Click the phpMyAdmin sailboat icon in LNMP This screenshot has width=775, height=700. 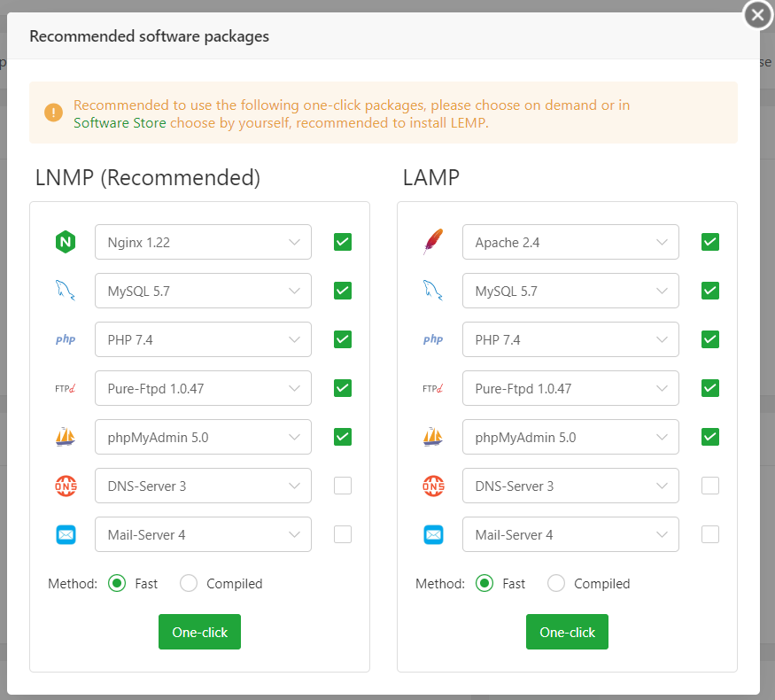click(x=66, y=437)
